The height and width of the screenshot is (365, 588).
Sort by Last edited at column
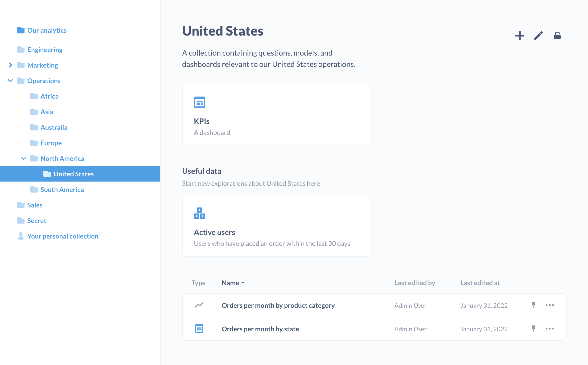tap(480, 283)
